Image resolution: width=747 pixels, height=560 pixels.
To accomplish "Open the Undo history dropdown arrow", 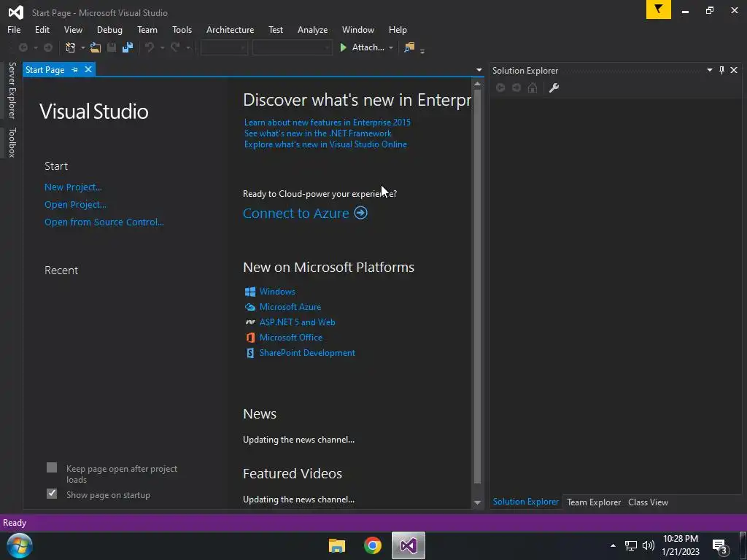I will click(162, 47).
